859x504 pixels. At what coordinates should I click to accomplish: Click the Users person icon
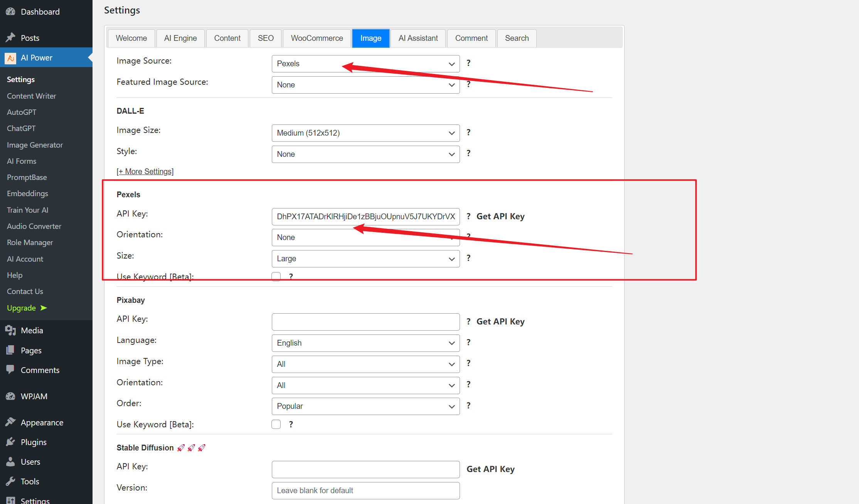pos(10,462)
